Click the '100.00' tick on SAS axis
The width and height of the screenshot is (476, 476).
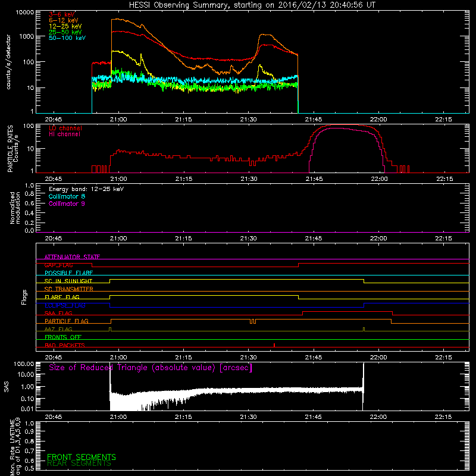(x=24, y=364)
